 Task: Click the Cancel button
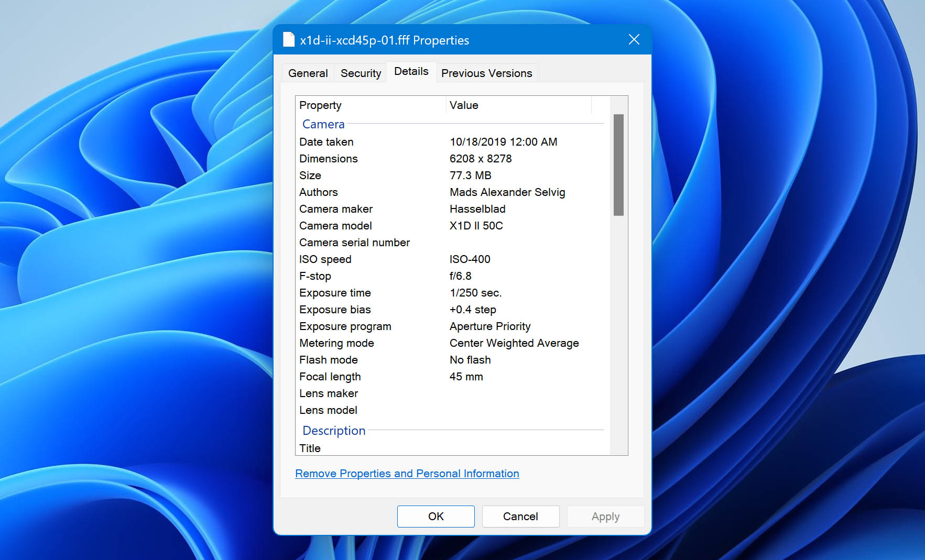[520, 516]
